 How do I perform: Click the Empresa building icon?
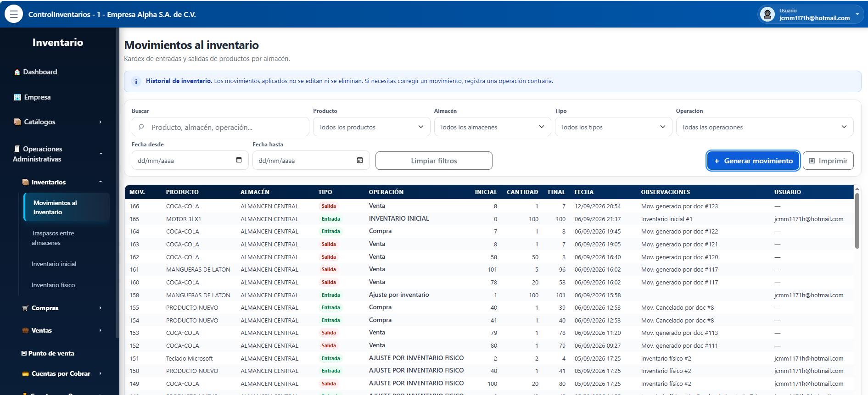tap(17, 97)
